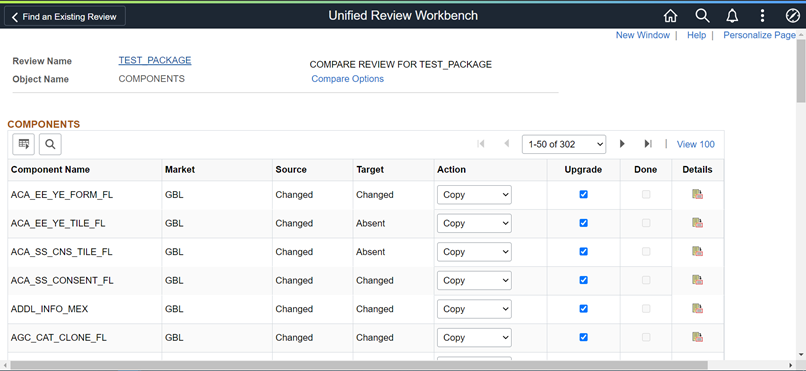Open the Compare Options link
This screenshot has height=371, width=806.
click(x=347, y=79)
